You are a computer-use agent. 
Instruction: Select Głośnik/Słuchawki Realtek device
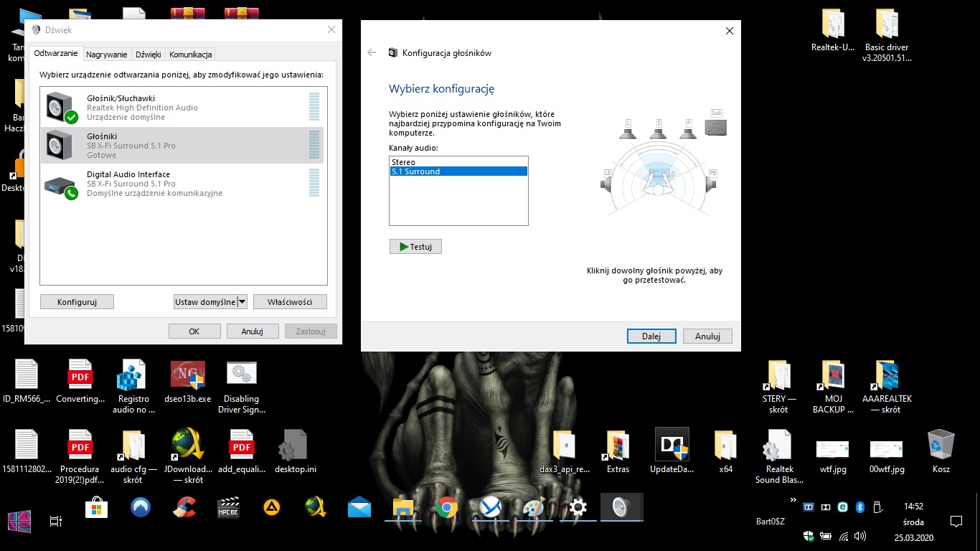pos(182,108)
